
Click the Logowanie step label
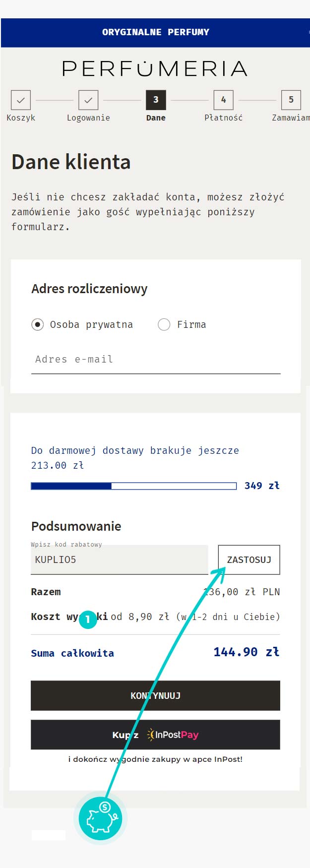pos(88,118)
